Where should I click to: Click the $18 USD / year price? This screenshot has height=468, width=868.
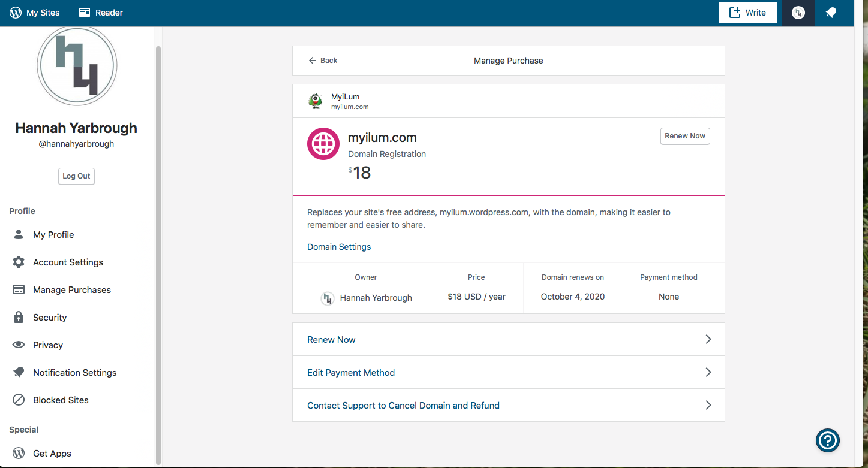click(476, 297)
